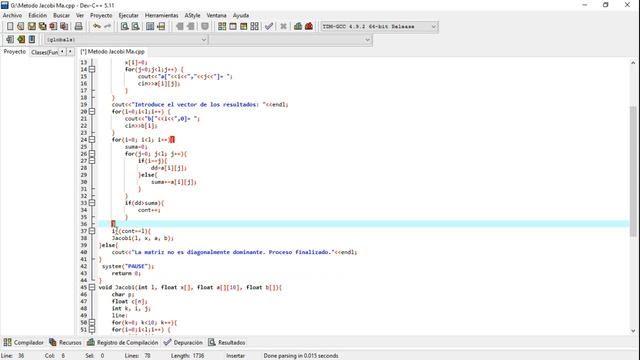Open the Edición menu
Screen dimensions: 640x360
[38, 15]
